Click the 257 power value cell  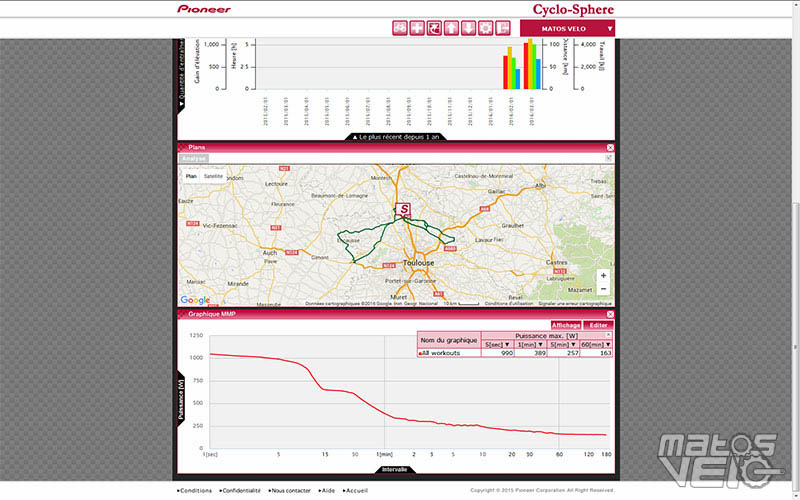pos(563,353)
